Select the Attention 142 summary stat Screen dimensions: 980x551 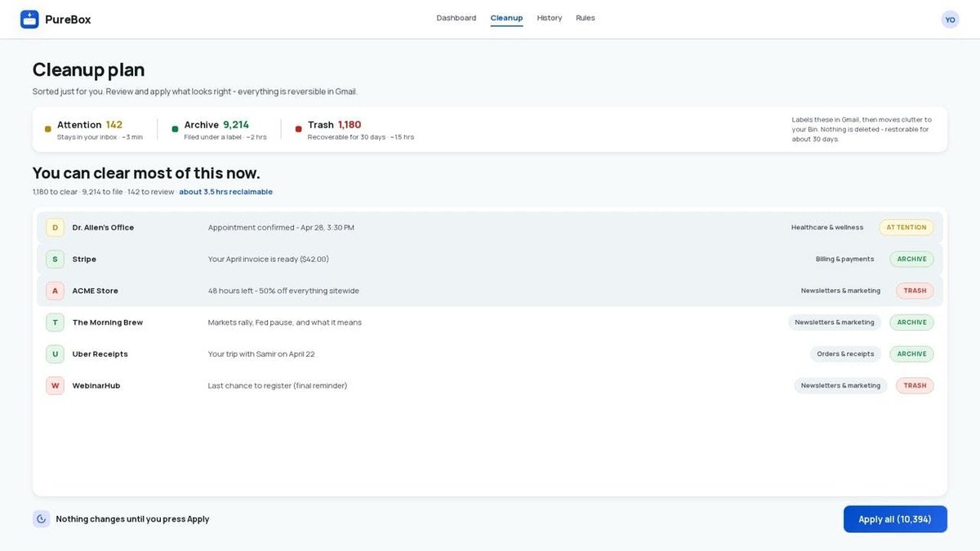[94, 129]
